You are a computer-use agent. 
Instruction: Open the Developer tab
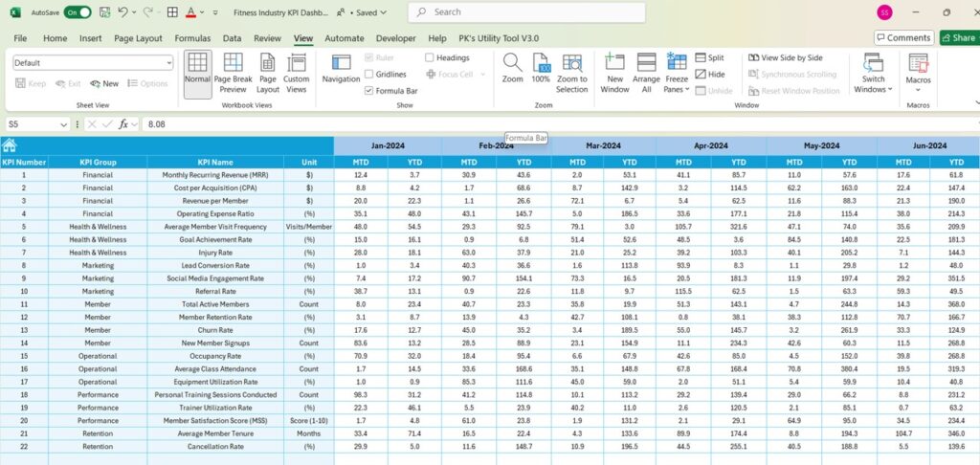coord(395,38)
